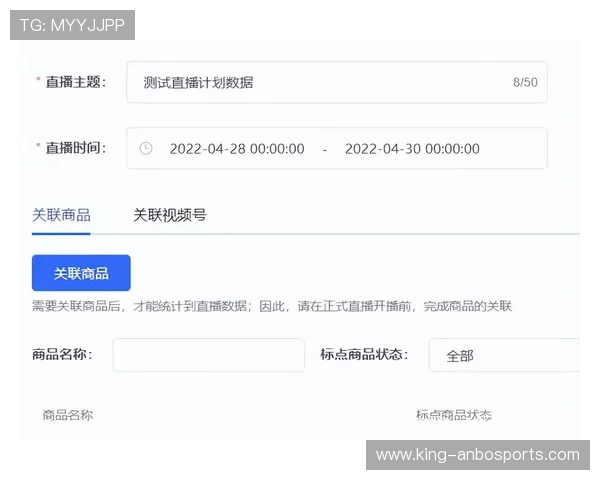
Task: Click the 商品名称 table column header
Action: (68, 415)
